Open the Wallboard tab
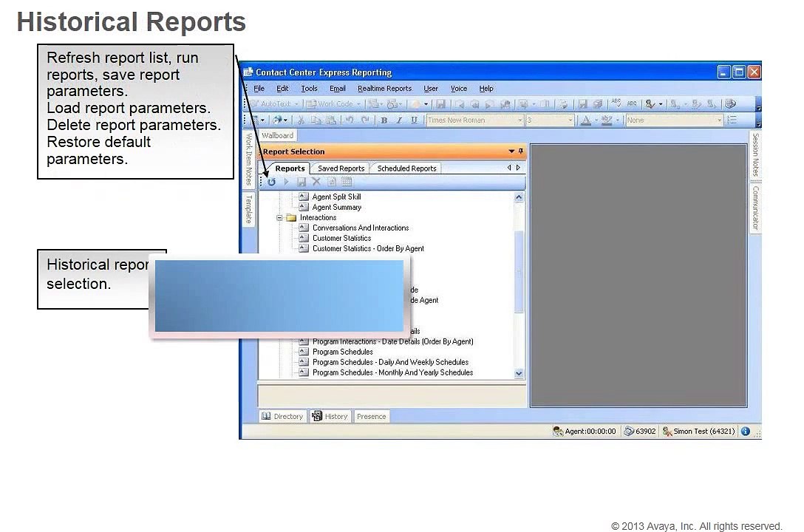The image size is (804, 532). pos(277,135)
